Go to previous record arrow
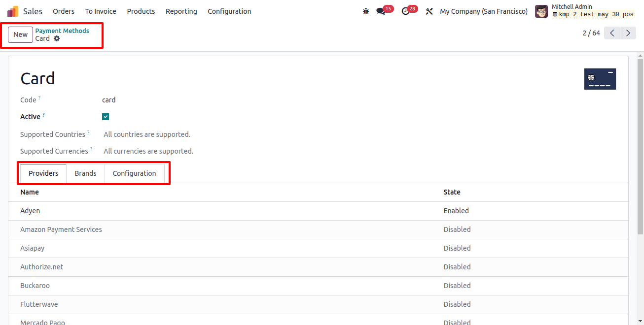 (x=612, y=33)
